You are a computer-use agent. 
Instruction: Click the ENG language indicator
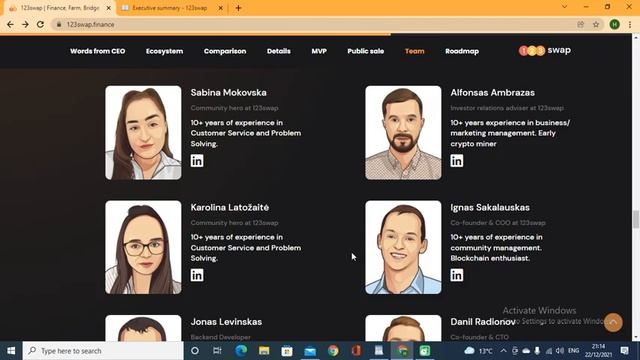click(x=573, y=351)
